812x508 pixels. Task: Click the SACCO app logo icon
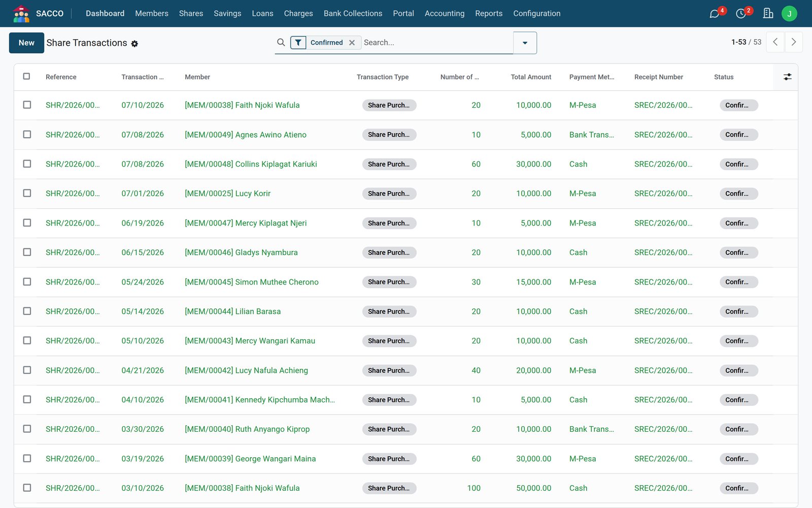tap(21, 14)
